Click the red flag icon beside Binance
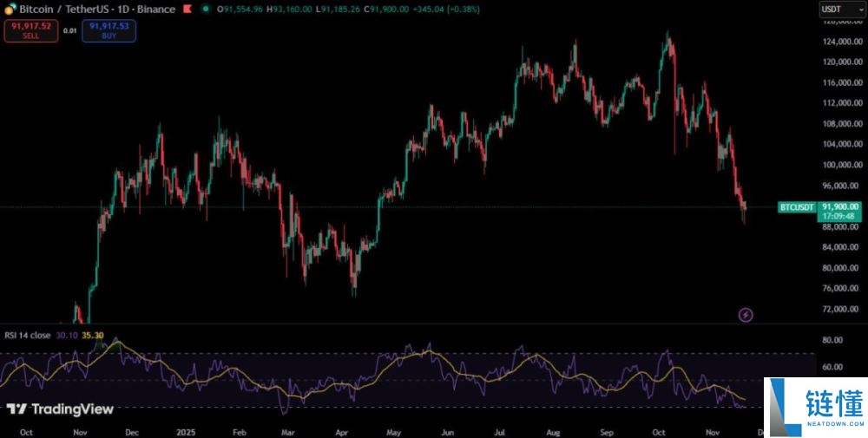The width and height of the screenshot is (868, 438). click(x=186, y=9)
